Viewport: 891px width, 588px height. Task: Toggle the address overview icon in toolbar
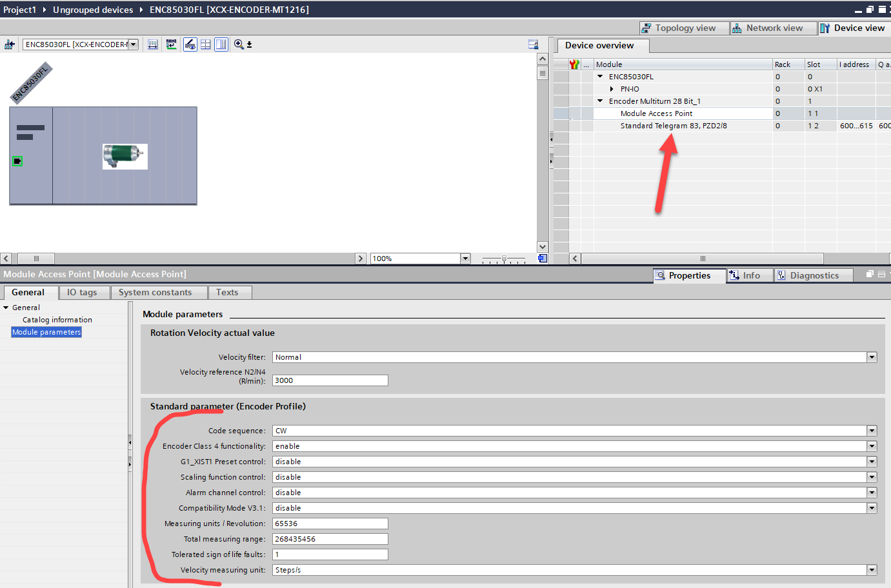coord(153,44)
